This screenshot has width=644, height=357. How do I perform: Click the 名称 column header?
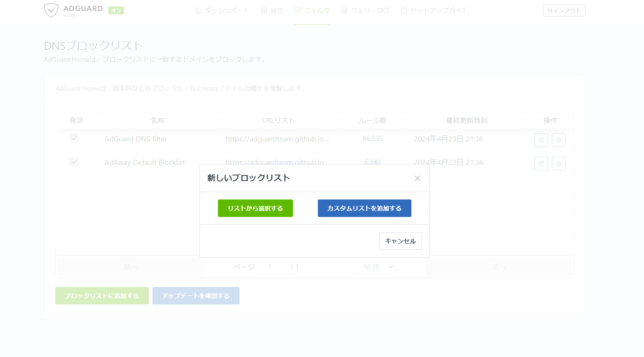(x=158, y=121)
